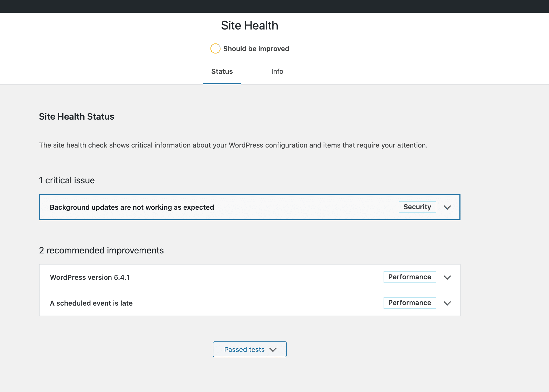
Task: Click Performance badge on scheduled event row
Action: (409, 303)
